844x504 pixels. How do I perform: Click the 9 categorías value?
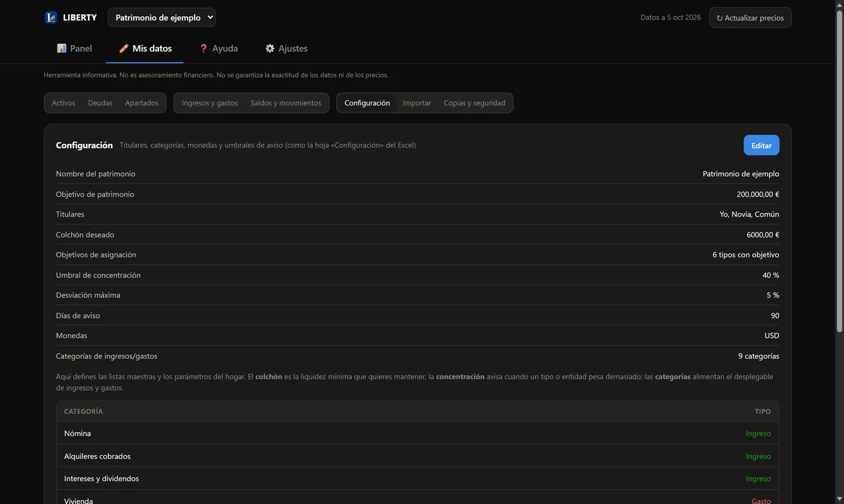tap(758, 356)
